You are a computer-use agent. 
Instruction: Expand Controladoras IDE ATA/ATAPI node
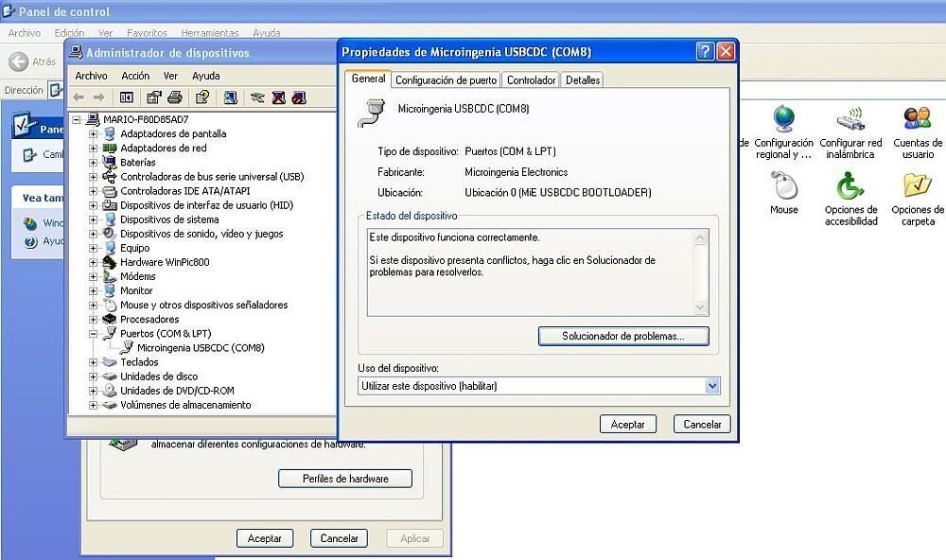click(x=93, y=191)
